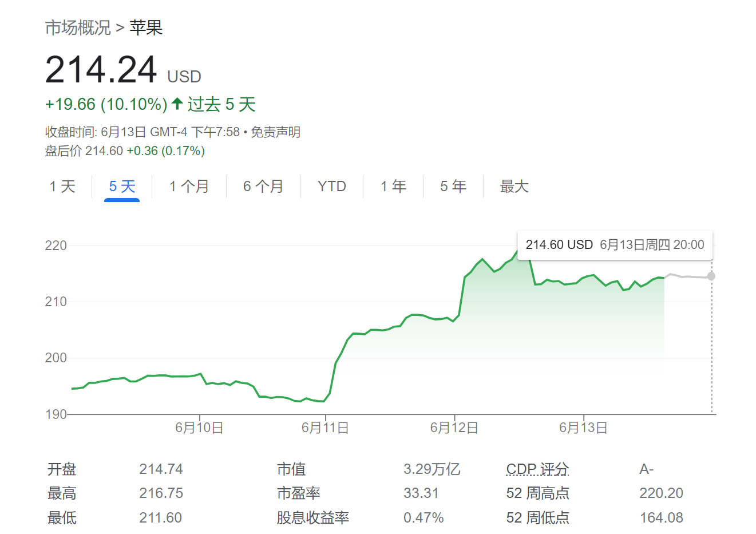The width and height of the screenshot is (756, 534).
Task: Select the 1 天 time range tab
Action: (62, 186)
